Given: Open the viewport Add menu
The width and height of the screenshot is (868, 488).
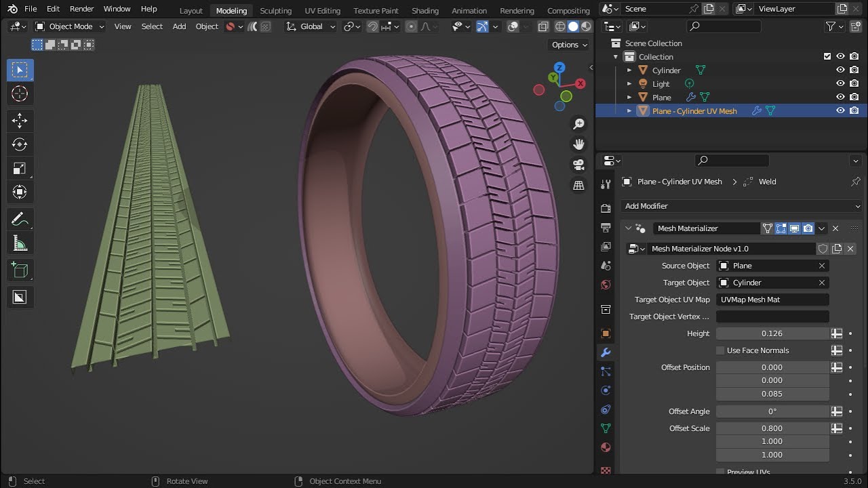Looking at the screenshot, I should coord(179,26).
